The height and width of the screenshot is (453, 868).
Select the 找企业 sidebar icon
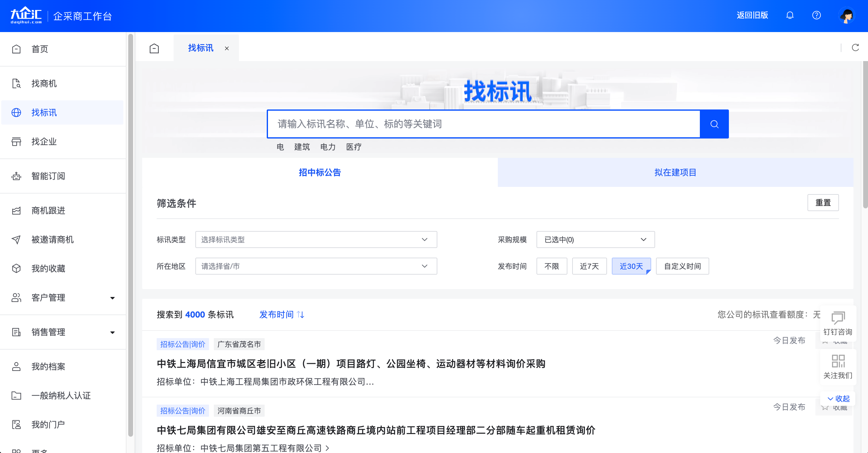(44, 142)
